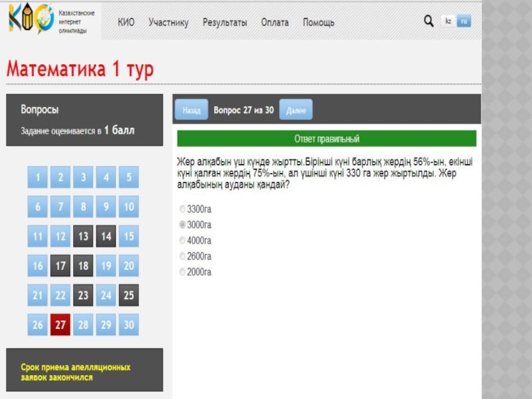Switch language to ru
The width and height of the screenshot is (532, 399).
click(x=464, y=21)
